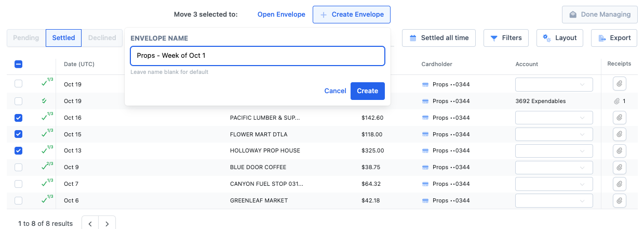The width and height of the screenshot is (644, 229).
Task: Go to previous results page
Action: [x=90, y=224]
